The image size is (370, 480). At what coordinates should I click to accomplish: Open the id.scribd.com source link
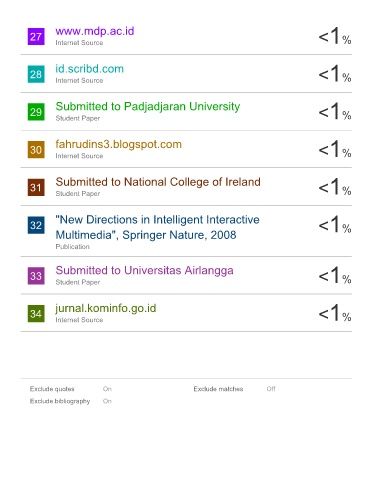(90, 69)
